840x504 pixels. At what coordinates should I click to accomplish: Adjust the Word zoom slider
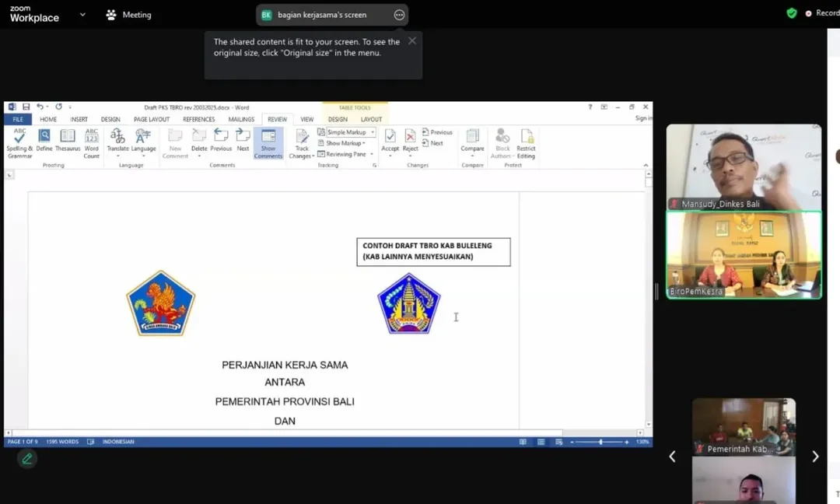pyautogui.click(x=600, y=442)
